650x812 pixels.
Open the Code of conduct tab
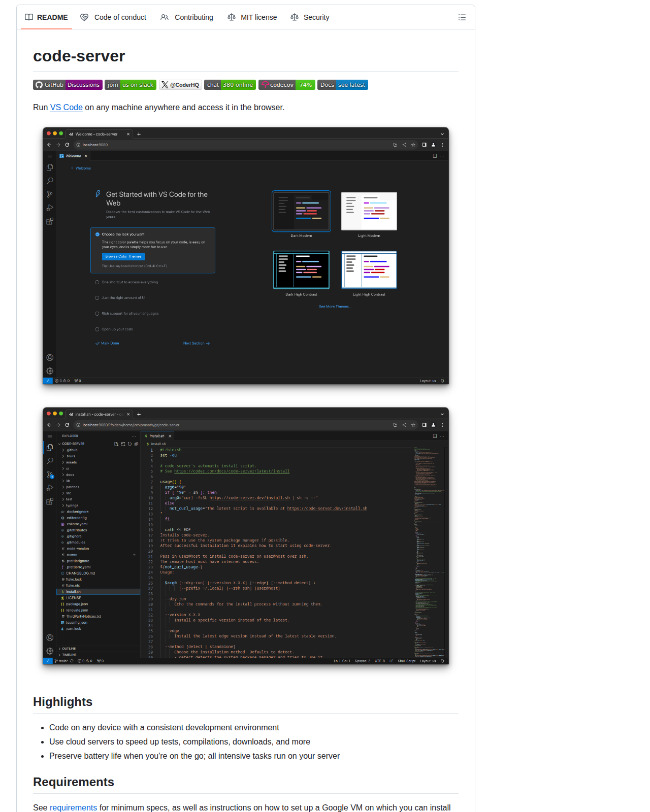pyautogui.click(x=113, y=17)
